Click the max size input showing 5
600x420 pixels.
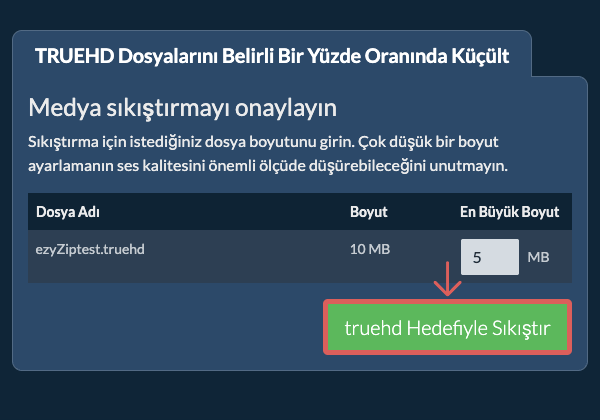pos(490,257)
